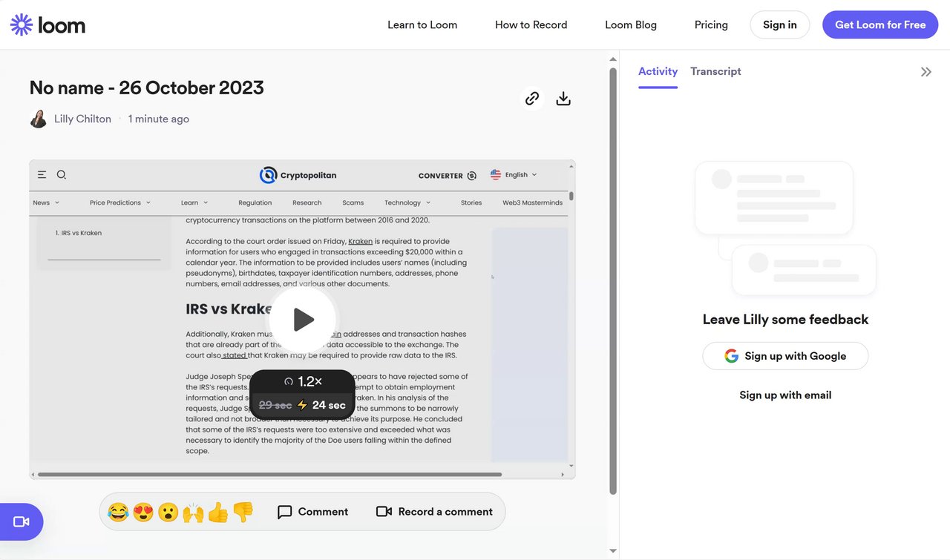Click Get Loom for Free button
950x560 pixels.
880,24
